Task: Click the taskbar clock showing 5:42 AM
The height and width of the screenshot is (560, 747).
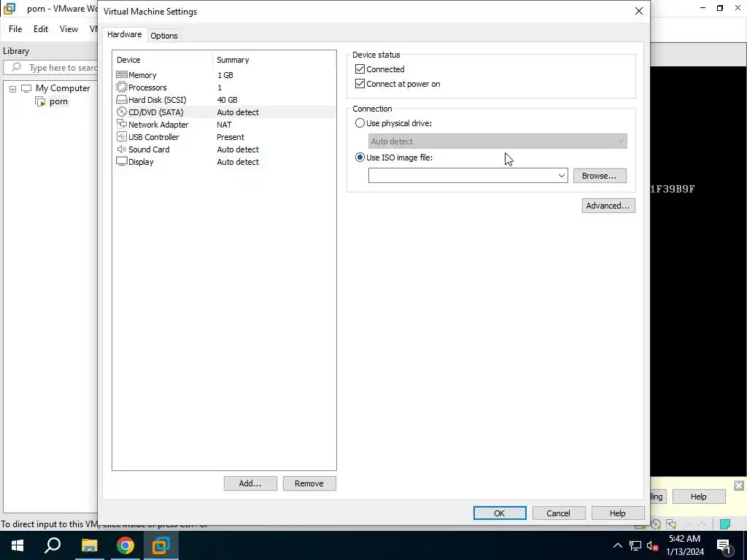Action: coord(684,545)
